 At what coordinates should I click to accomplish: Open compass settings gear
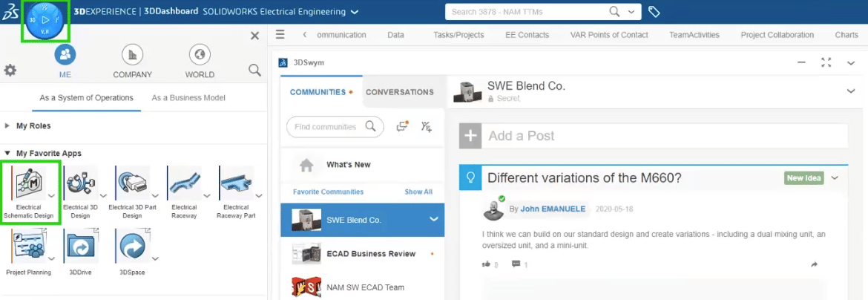click(x=10, y=70)
